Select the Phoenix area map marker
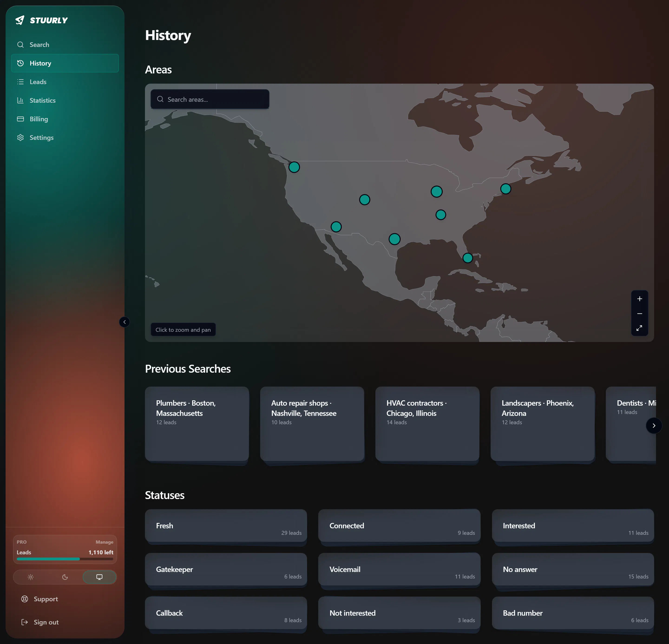 (x=336, y=227)
